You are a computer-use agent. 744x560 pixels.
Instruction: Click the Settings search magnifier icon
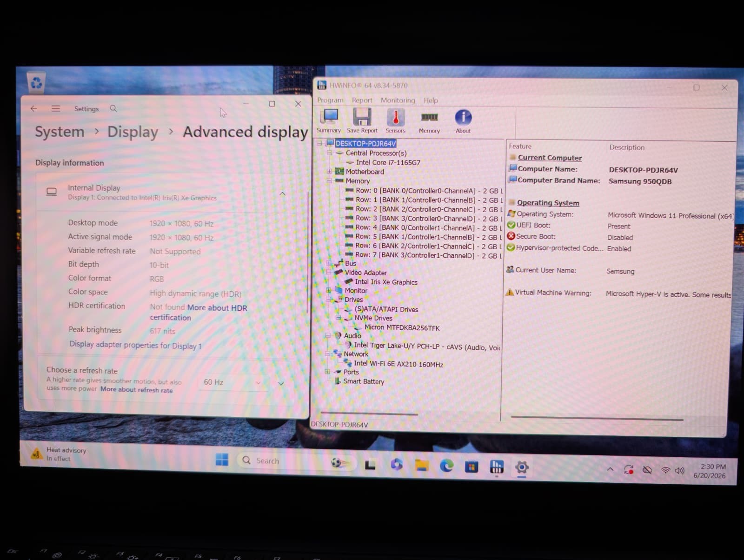(x=113, y=108)
